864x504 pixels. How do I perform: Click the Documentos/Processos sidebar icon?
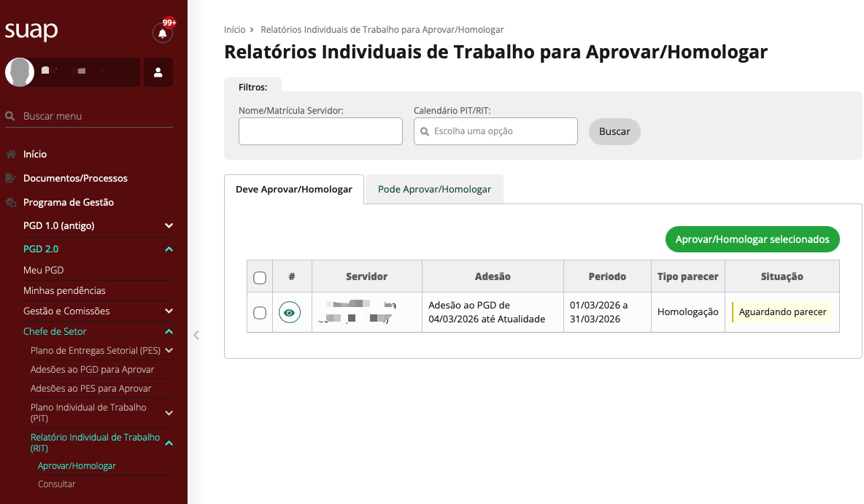[11, 179]
